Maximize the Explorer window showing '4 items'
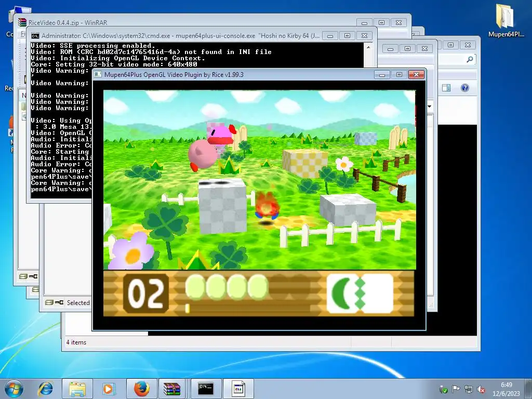Viewport: 532px width, 399px height. coord(450,45)
